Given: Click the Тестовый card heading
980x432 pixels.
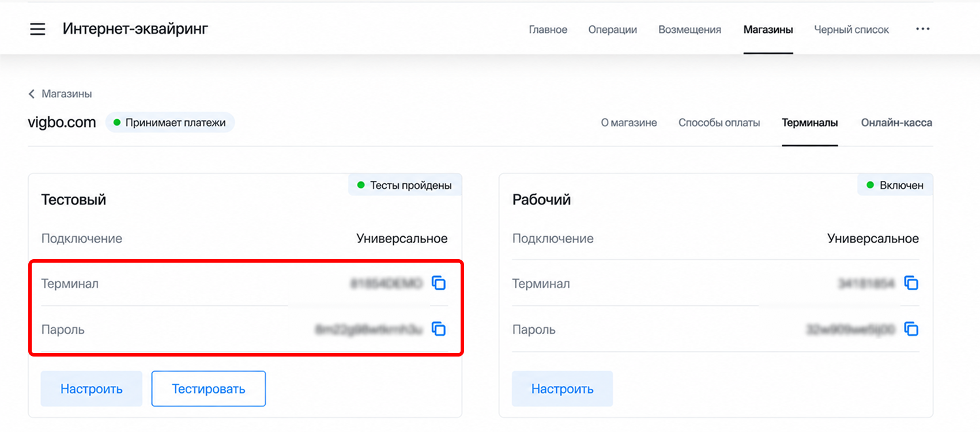Looking at the screenshot, I should (74, 200).
